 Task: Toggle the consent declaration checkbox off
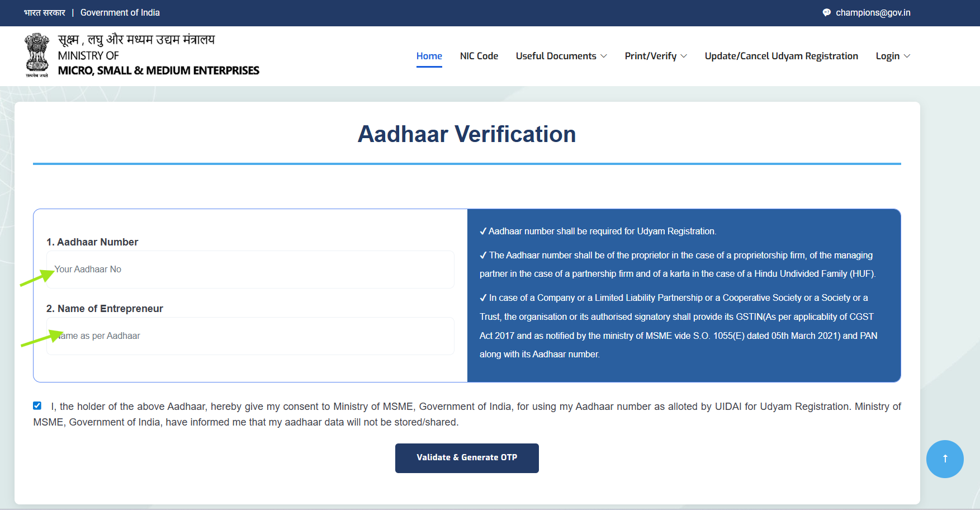click(x=37, y=405)
